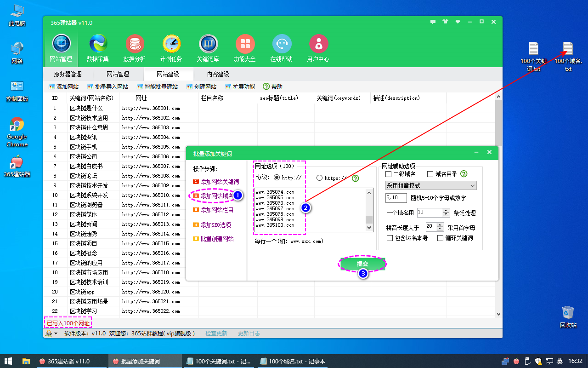The width and height of the screenshot is (588, 368).
Task: Click the Windows Start button
Action: tap(9, 361)
